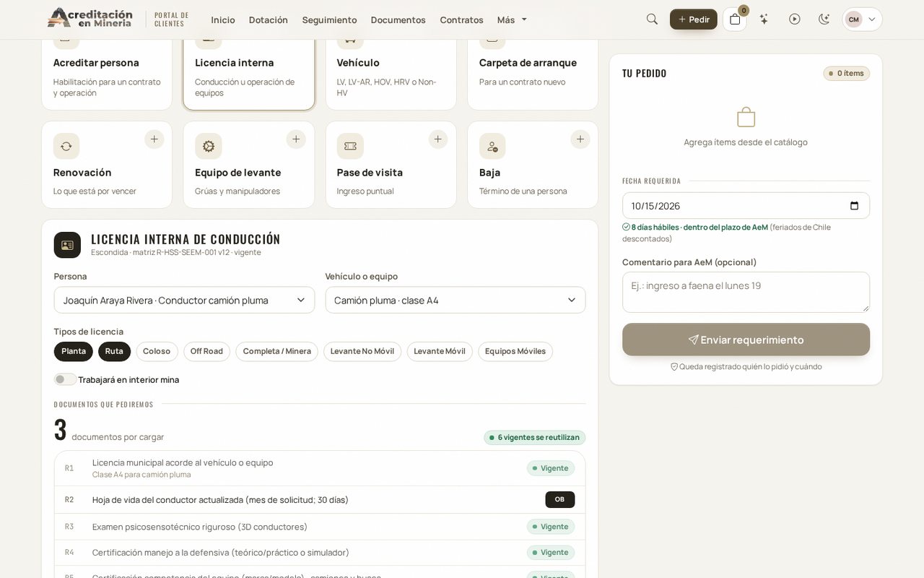Click the Pedir button in header
The height and width of the screenshot is (578, 924).
693,20
